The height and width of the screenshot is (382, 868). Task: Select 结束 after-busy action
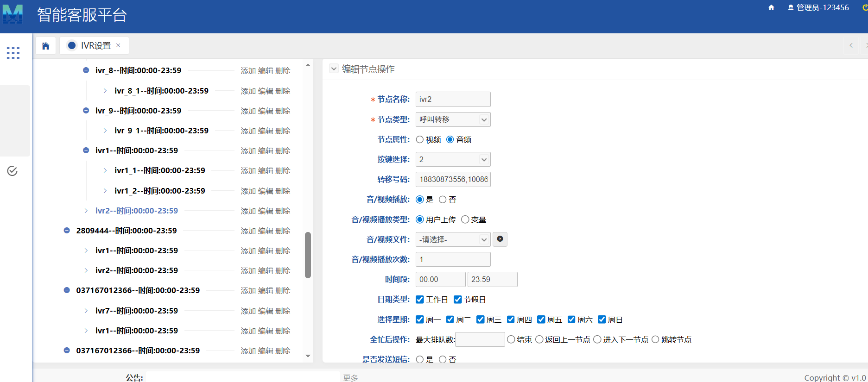[x=511, y=339]
